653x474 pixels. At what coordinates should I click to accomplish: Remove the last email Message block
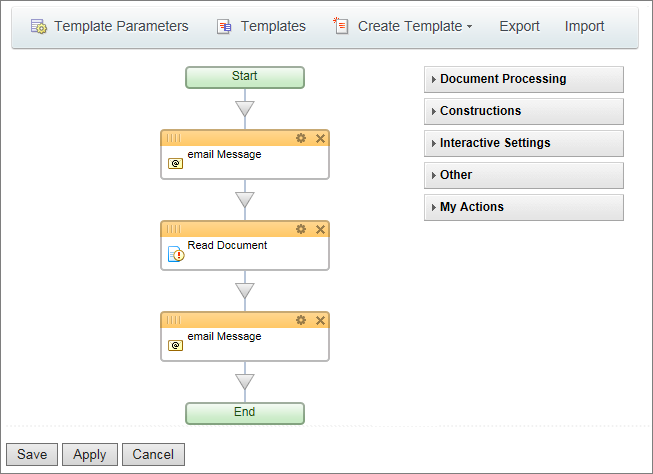(320, 320)
